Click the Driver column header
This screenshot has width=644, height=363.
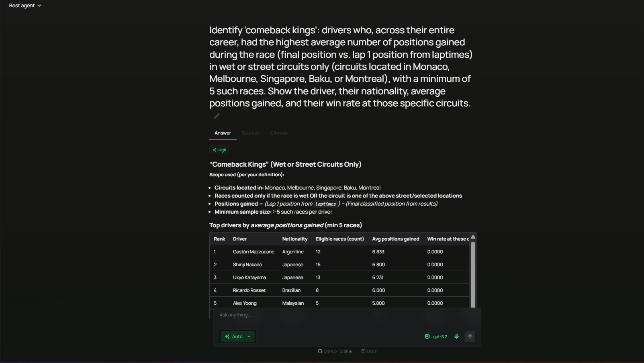click(x=240, y=239)
